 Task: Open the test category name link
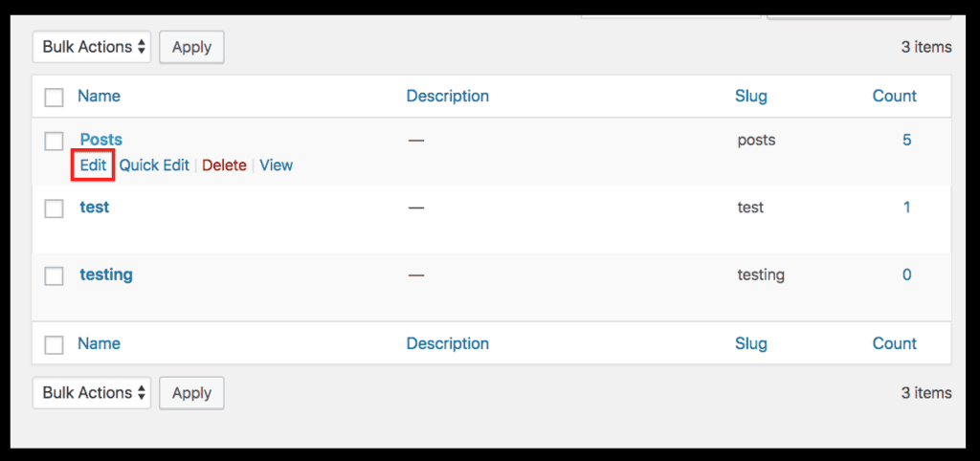coord(95,208)
